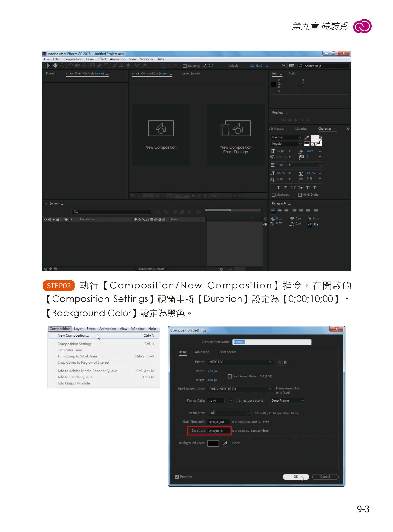Click the New Composition icon

click(x=161, y=128)
